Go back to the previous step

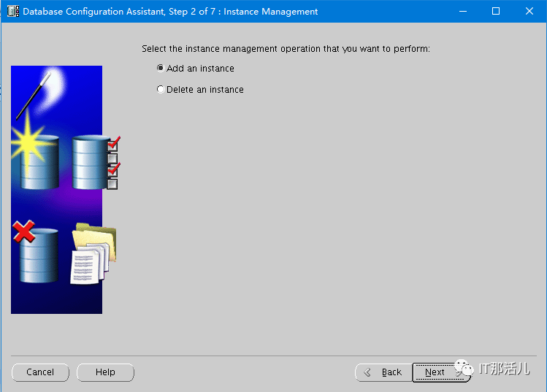click(x=383, y=372)
